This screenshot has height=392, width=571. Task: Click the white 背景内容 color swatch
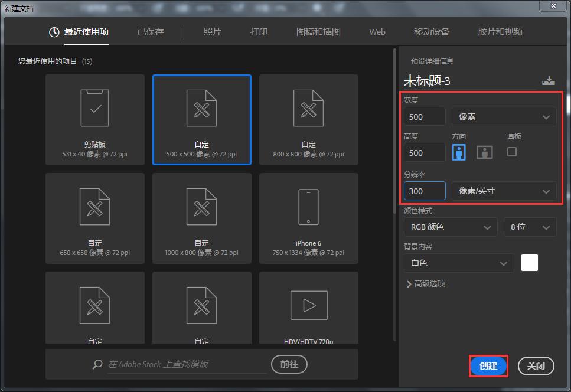529,263
